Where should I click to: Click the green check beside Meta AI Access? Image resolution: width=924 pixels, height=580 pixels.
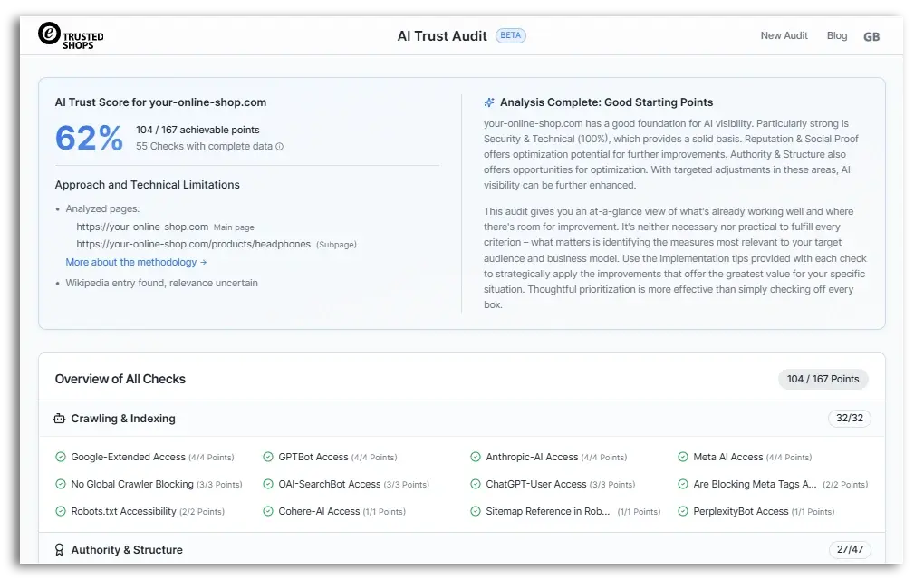[x=683, y=458]
